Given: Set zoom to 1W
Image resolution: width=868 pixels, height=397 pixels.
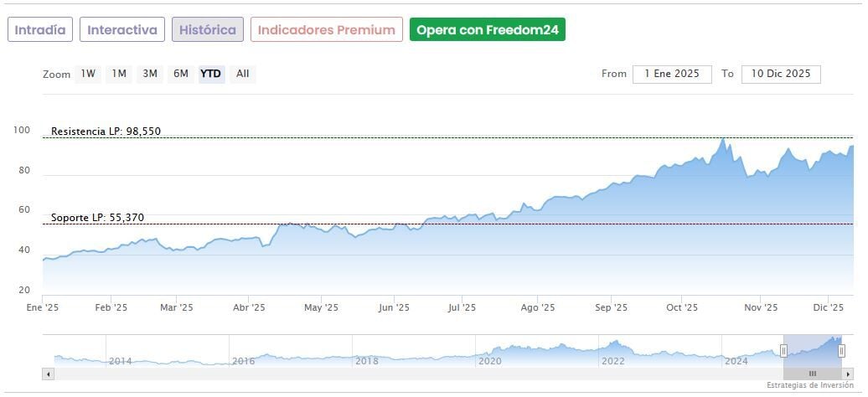Looking at the screenshot, I should coord(88,74).
